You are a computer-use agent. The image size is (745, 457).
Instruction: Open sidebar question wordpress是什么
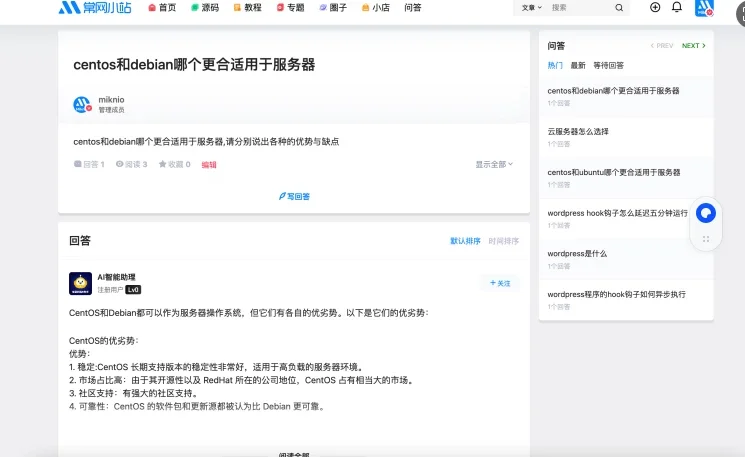[577, 254]
